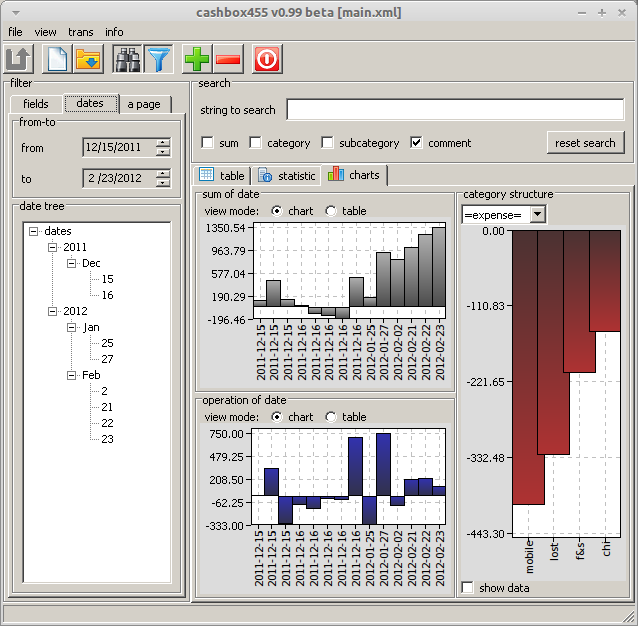
Task: Click the folder icon with the blue arrow
Action: [x=88, y=59]
